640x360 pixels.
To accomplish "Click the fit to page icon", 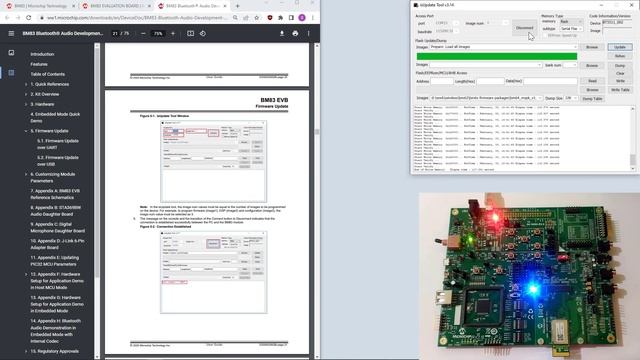I will pyautogui.click(x=191, y=33).
